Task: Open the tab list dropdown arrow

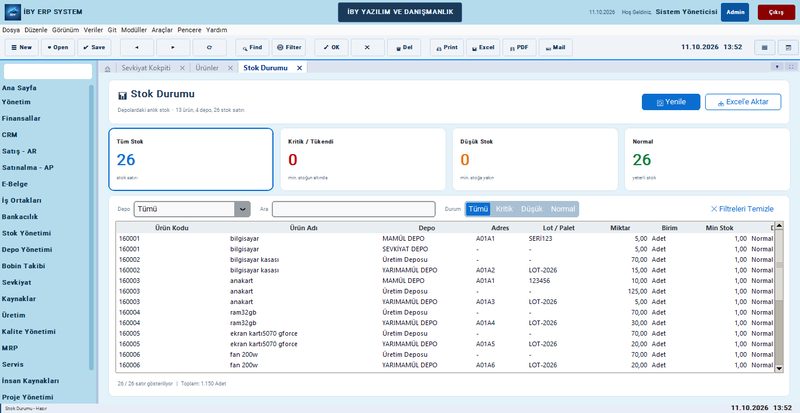Action: pyautogui.click(x=778, y=67)
